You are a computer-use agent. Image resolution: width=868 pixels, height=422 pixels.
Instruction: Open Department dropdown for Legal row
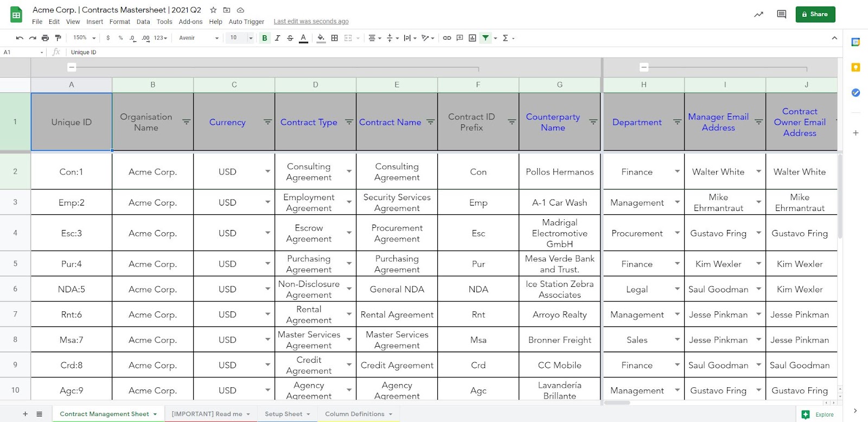[677, 289]
